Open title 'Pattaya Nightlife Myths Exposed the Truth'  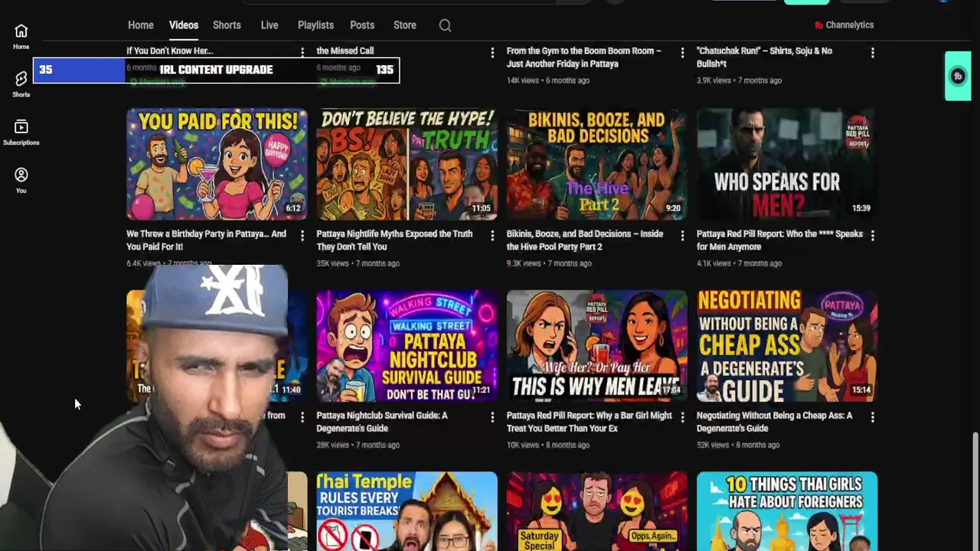(394, 240)
